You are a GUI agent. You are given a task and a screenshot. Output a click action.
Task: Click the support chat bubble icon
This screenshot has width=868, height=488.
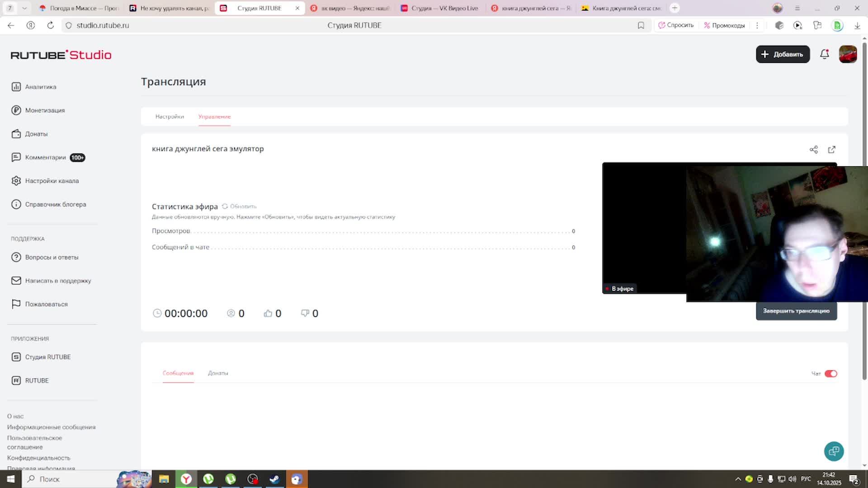tap(834, 451)
